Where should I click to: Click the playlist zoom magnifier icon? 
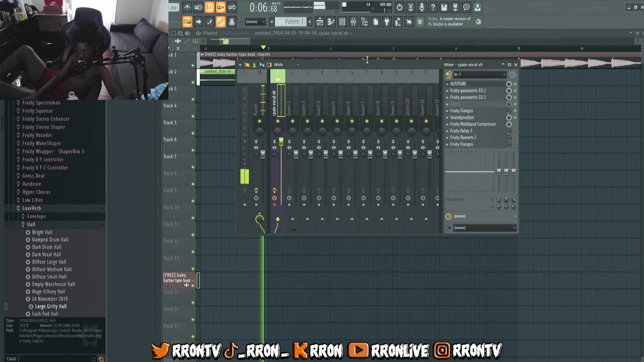click(x=180, y=33)
